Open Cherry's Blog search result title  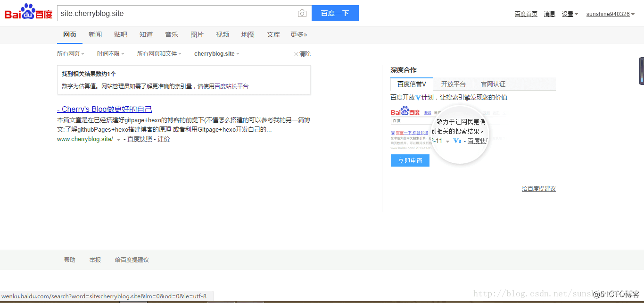coord(105,109)
